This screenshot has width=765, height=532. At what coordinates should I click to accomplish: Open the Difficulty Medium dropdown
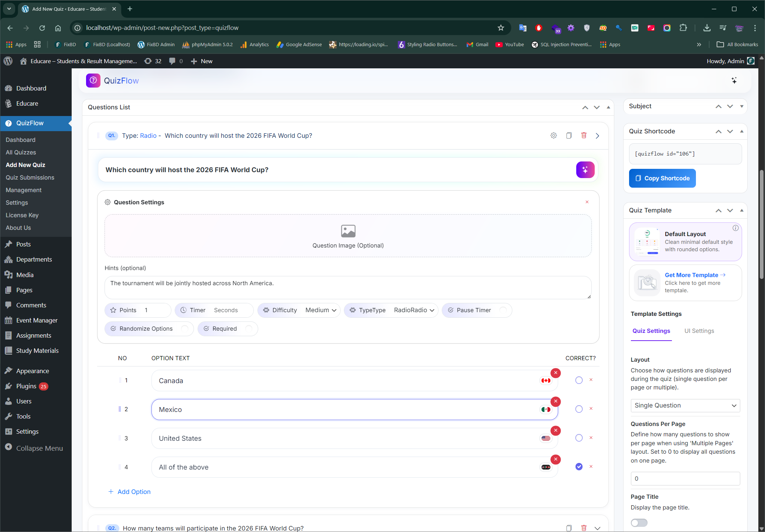click(x=320, y=310)
